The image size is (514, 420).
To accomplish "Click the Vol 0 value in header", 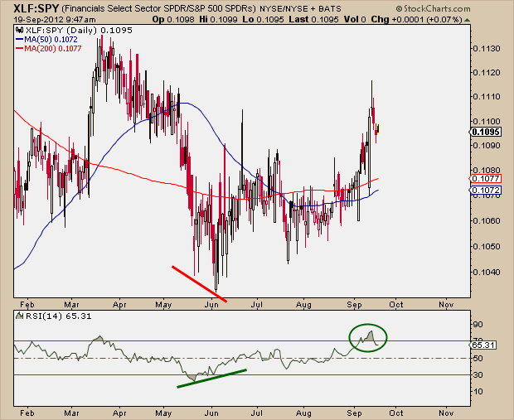I will (355, 19).
